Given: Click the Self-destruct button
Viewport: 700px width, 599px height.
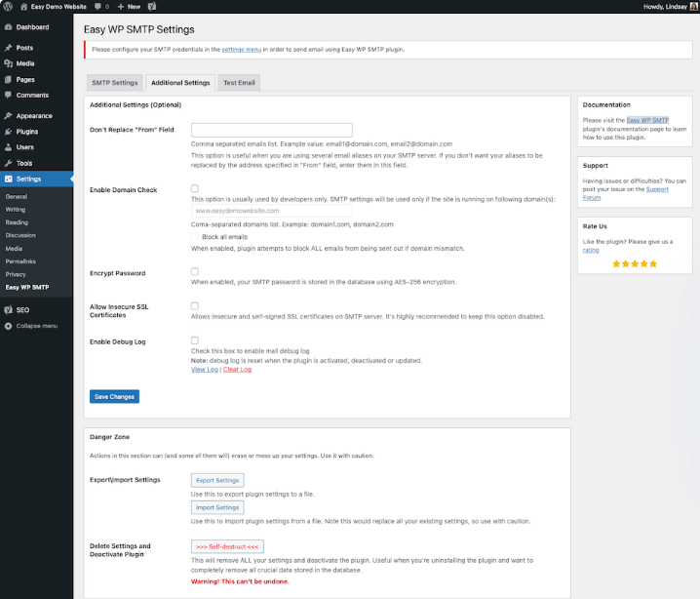Looking at the screenshot, I should 227,546.
